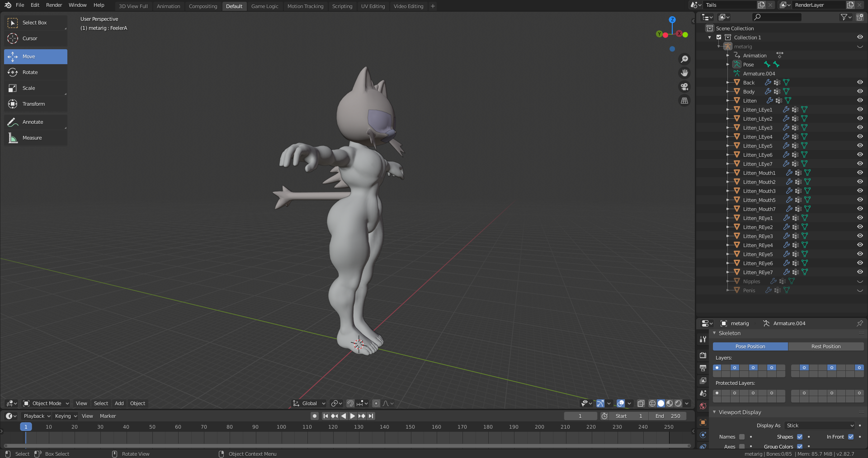Screen dimensions: 868x458
Task: Choose the Rotate tool
Action: (36, 72)
